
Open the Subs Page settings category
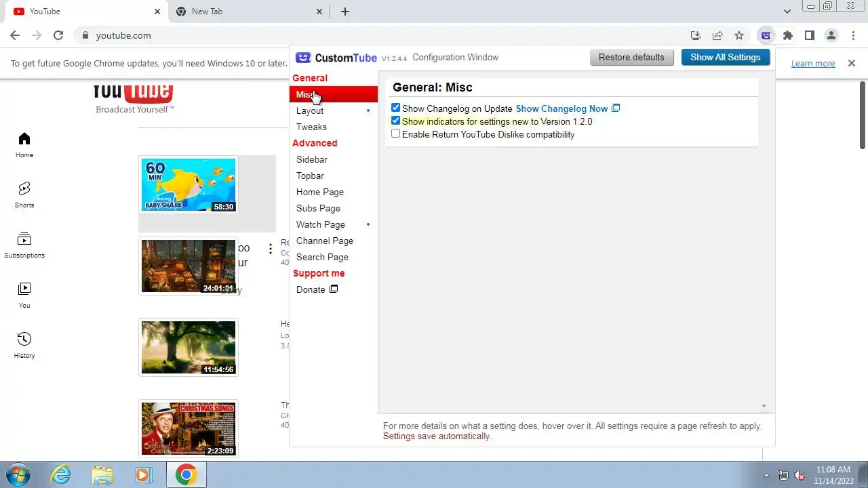(333, 208)
